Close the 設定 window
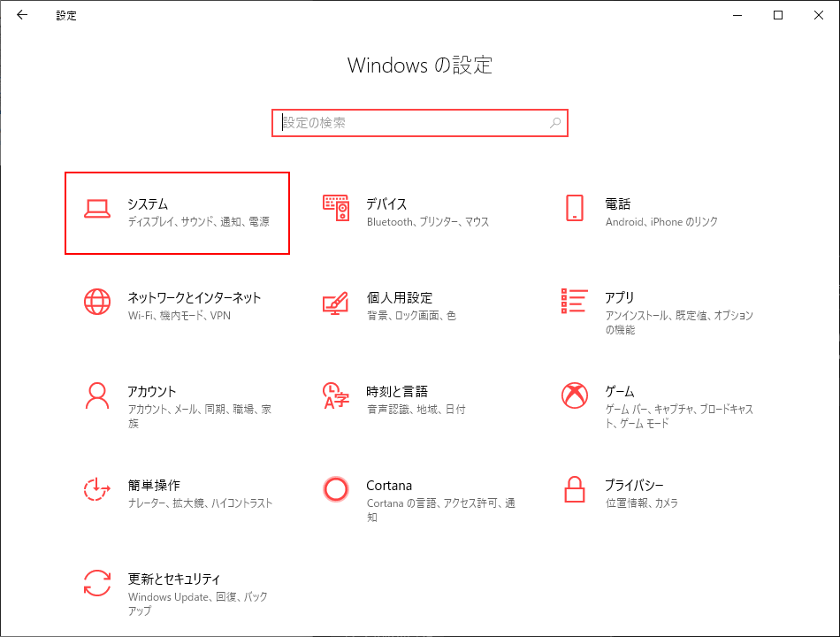The width and height of the screenshot is (840, 637). pos(819,15)
